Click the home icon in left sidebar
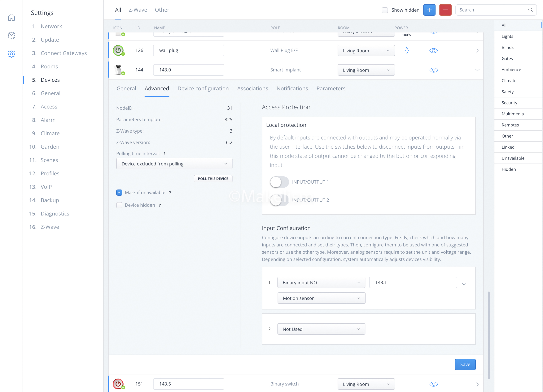This screenshot has width=543, height=392. [x=11, y=17]
